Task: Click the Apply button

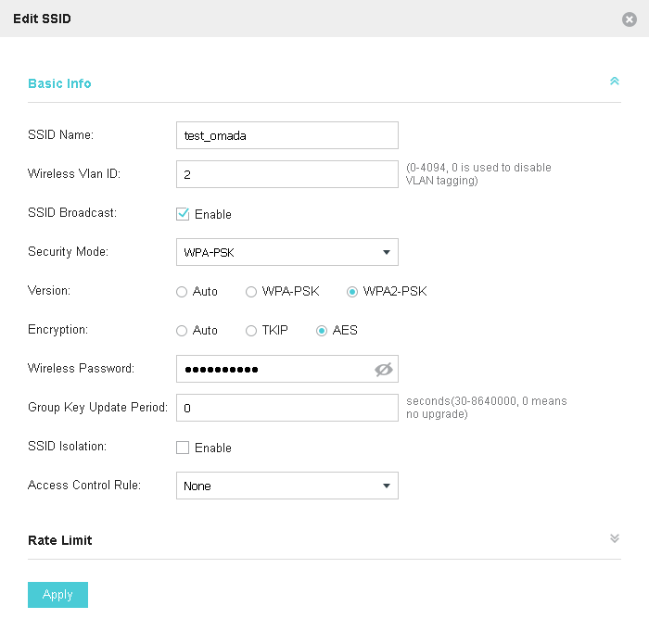Action: [x=57, y=595]
